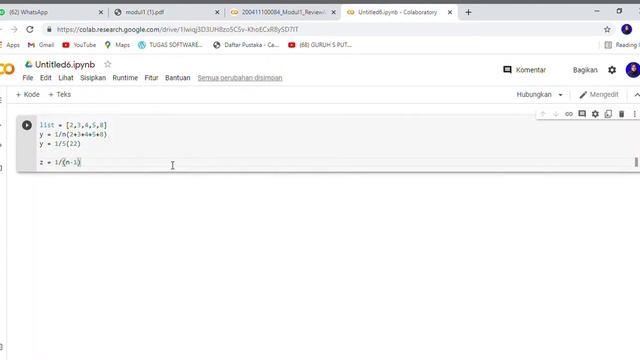Restore down the Chrome window
The image size is (640, 360).
[619, 11]
